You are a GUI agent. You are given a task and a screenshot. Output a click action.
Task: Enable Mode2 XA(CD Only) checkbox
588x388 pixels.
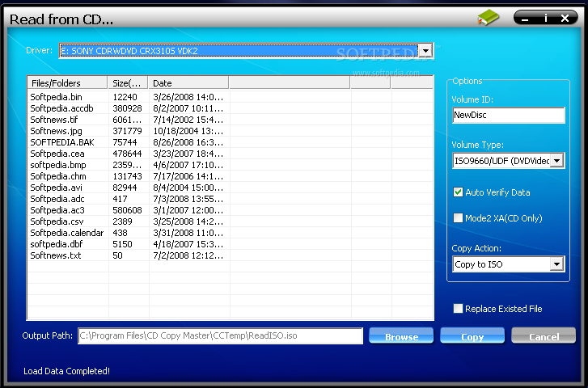pos(458,217)
